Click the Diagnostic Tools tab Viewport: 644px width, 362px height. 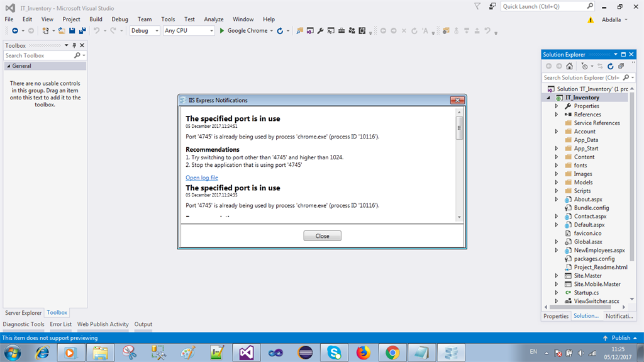[23, 324]
